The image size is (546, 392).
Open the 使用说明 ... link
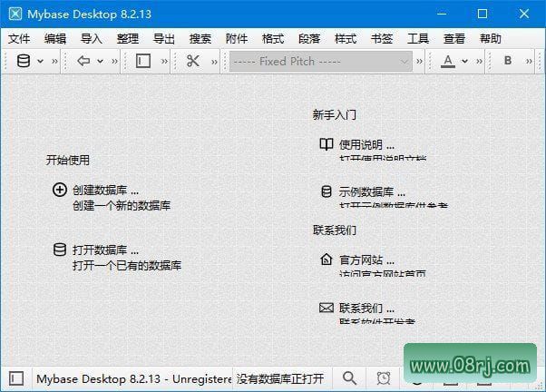(x=366, y=144)
